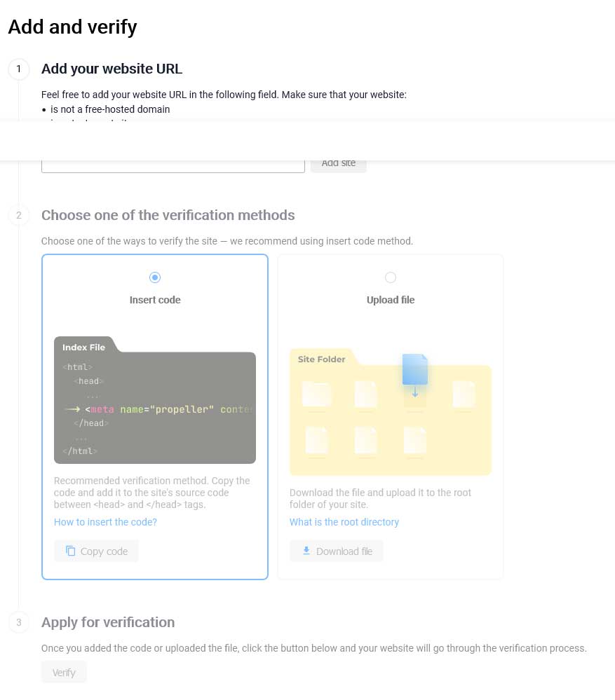This screenshot has height=700, width=615.
Task: Click 'Recommended verification method' description text
Action: click(152, 493)
